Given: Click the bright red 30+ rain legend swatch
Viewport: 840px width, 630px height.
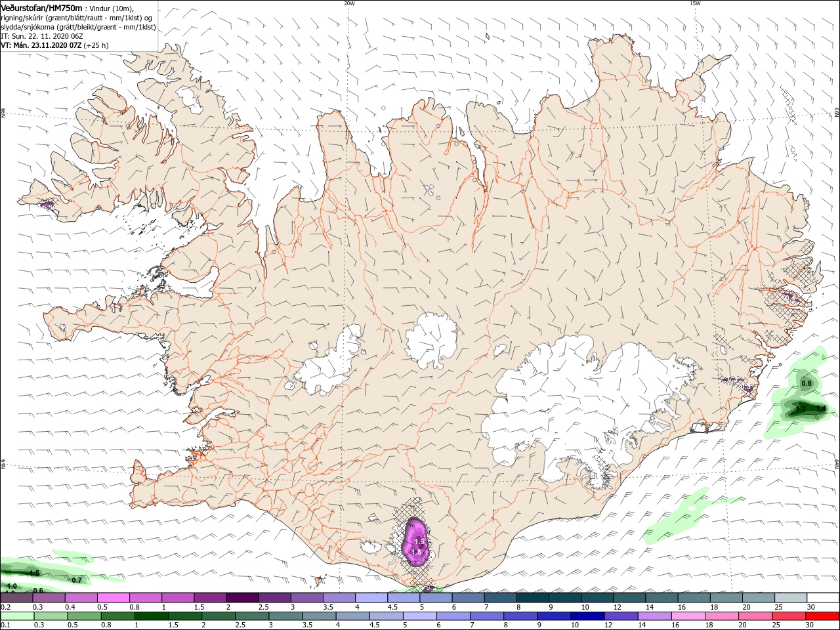Looking at the screenshot, I should [822, 616].
